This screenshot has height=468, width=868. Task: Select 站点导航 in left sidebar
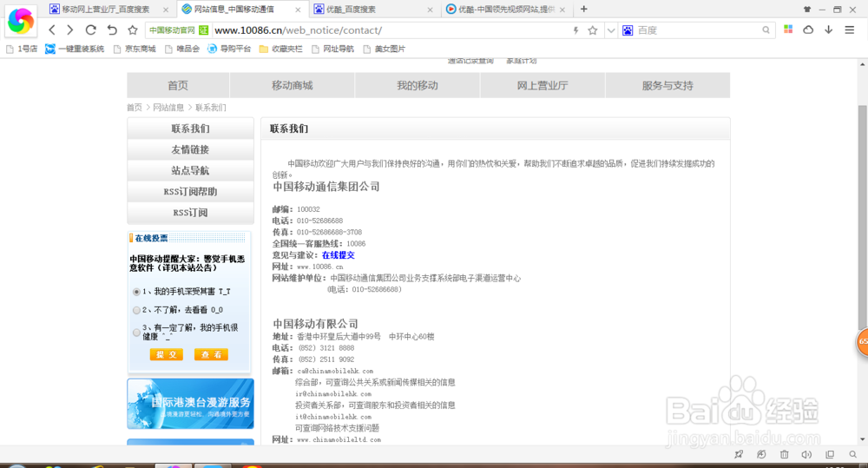pos(190,170)
